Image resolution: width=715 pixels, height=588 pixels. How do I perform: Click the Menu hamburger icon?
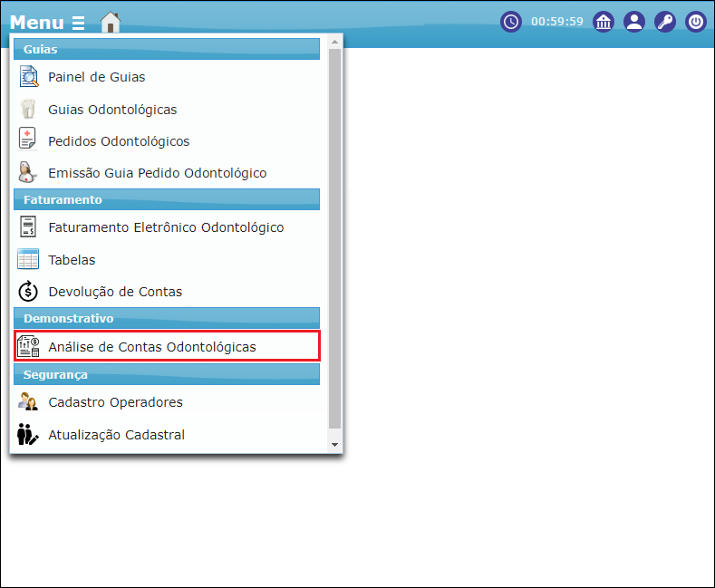pyautogui.click(x=79, y=23)
